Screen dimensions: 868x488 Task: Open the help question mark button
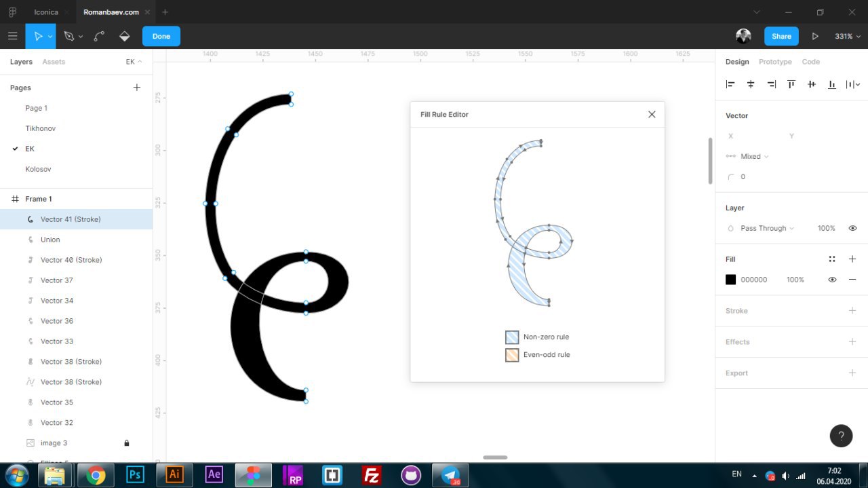841,436
